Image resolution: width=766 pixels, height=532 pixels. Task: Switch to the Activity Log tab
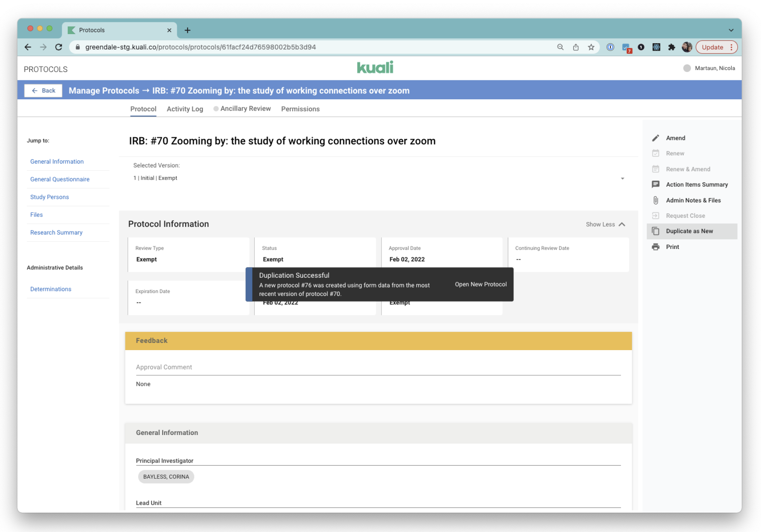pos(185,109)
